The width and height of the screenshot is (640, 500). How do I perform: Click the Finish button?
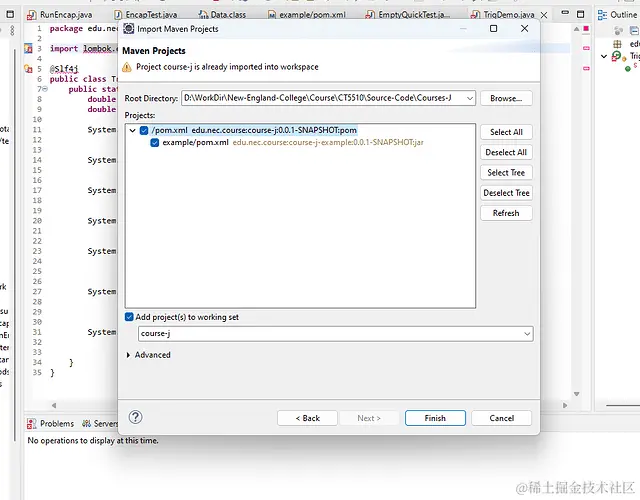point(435,418)
